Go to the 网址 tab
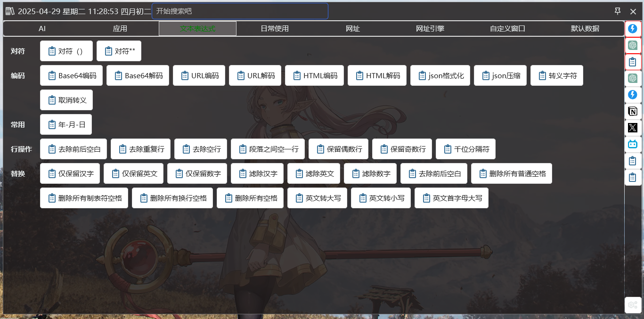 coord(353,28)
